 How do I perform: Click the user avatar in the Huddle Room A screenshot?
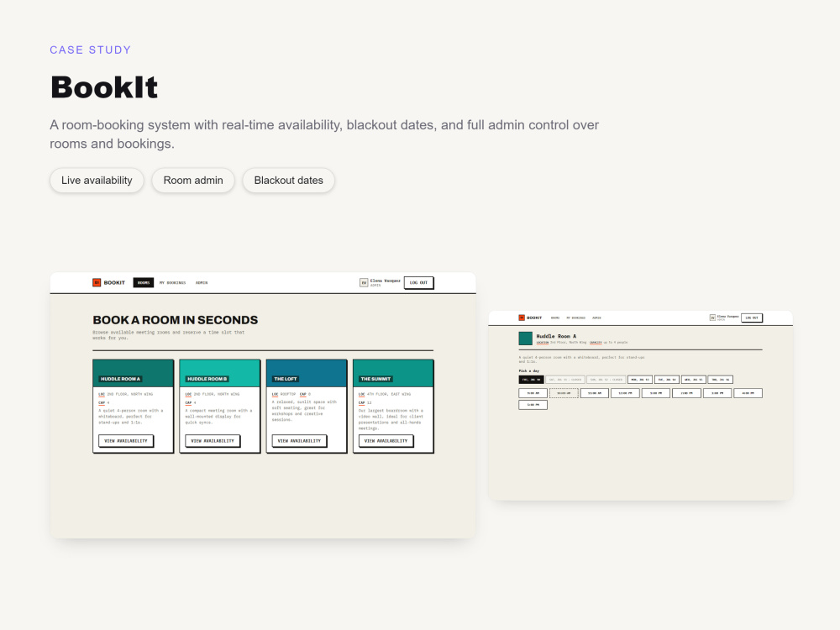pyautogui.click(x=712, y=318)
